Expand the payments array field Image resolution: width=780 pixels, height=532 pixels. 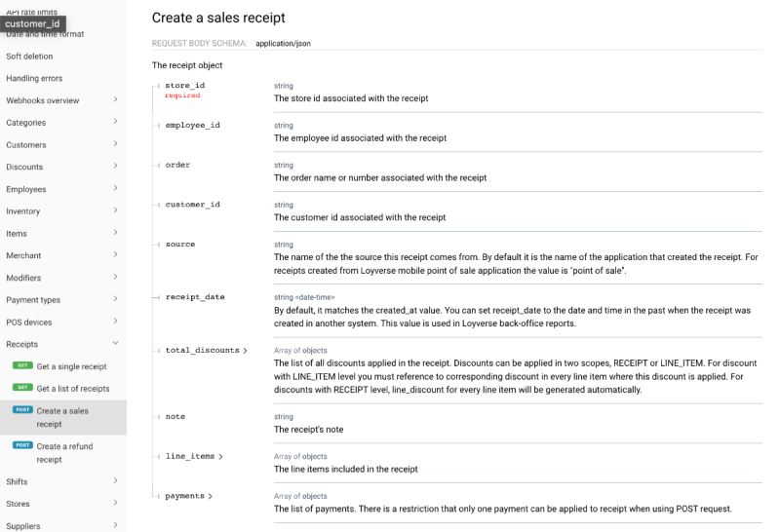(x=188, y=496)
